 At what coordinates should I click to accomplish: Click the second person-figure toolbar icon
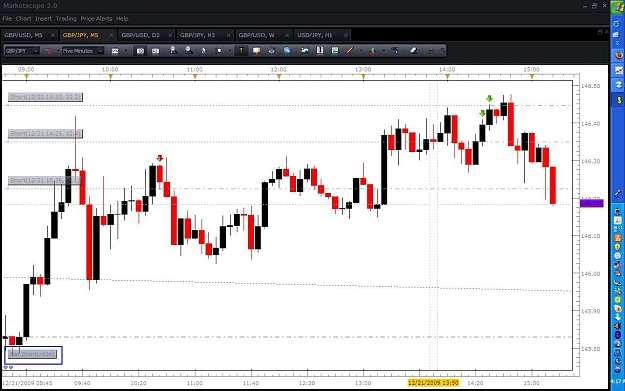189,51
